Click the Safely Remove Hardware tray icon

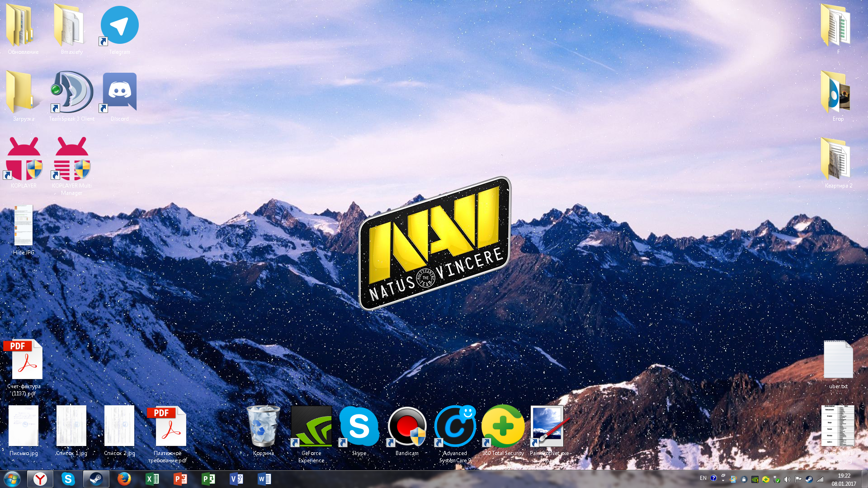point(777,479)
